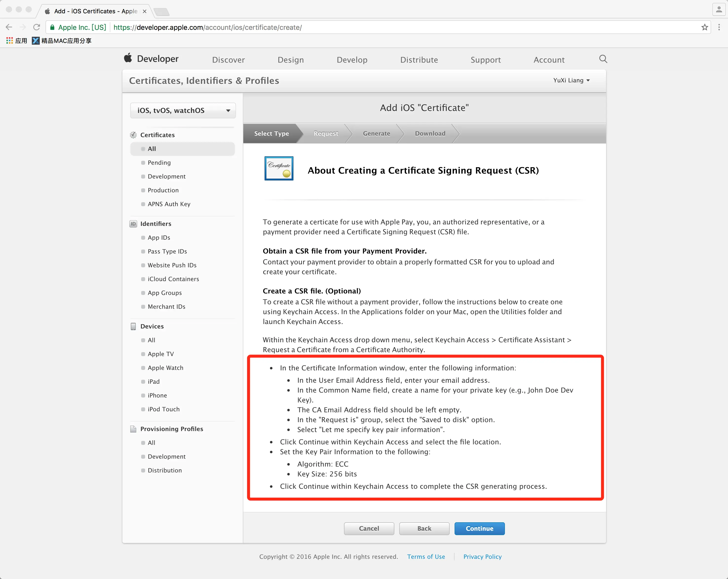Open Distribution under Provisioning Profiles
The height and width of the screenshot is (579, 728).
click(x=164, y=470)
